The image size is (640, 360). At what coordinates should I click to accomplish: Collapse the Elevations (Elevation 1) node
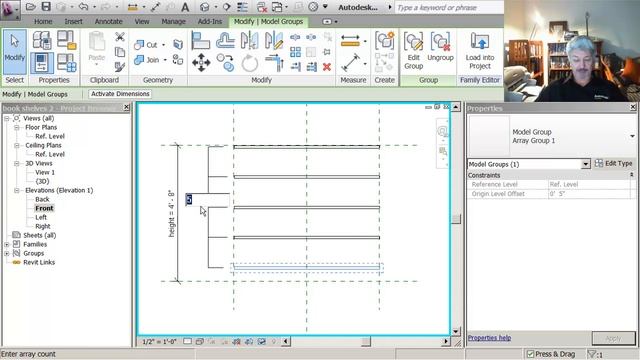pyautogui.click(x=17, y=190)
